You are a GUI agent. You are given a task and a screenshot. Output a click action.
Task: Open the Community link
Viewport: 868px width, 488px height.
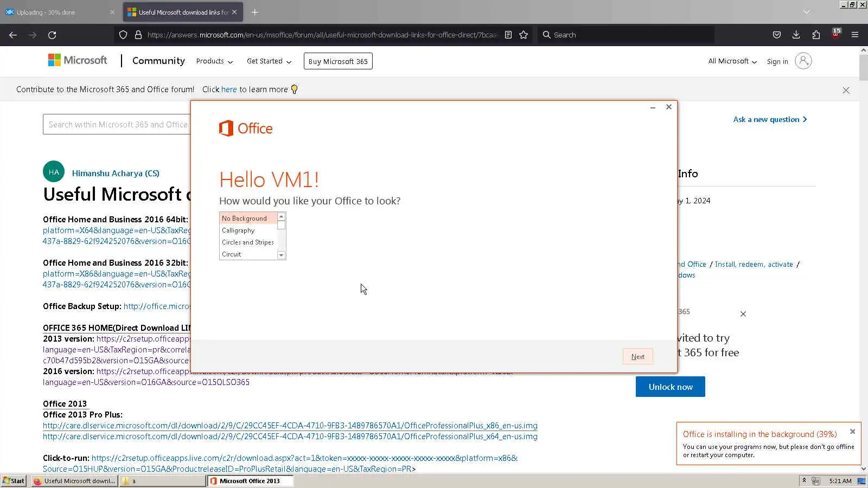158,61
